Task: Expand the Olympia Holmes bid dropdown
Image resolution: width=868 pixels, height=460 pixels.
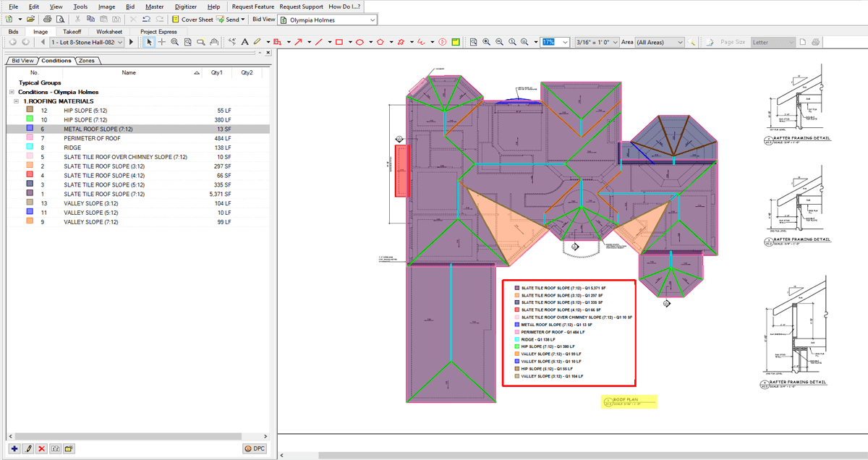Action: [x=373, y=20]
